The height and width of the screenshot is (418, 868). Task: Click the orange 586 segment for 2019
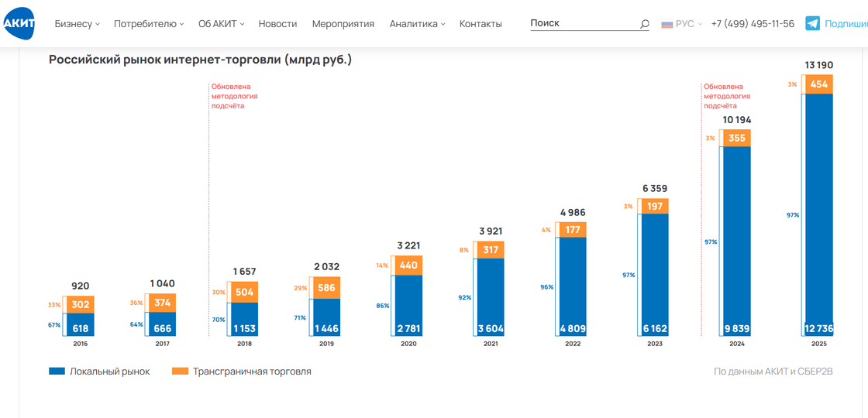coord(326,287)
